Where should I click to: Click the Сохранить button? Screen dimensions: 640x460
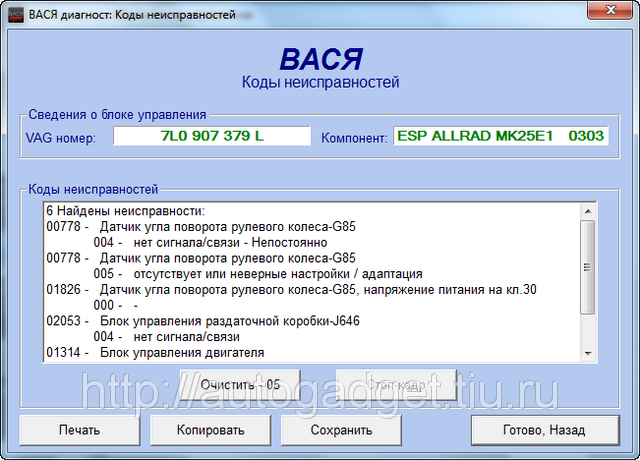[x=341, y=430]
